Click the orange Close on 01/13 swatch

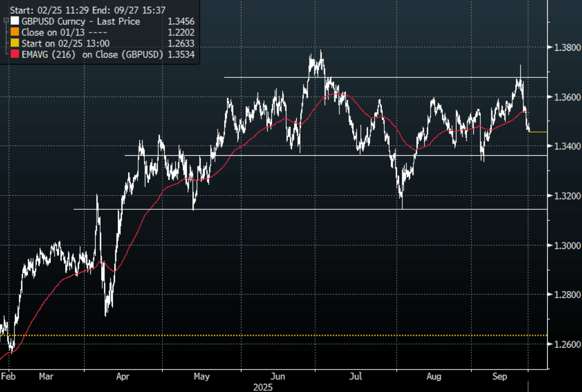(15, 33)
